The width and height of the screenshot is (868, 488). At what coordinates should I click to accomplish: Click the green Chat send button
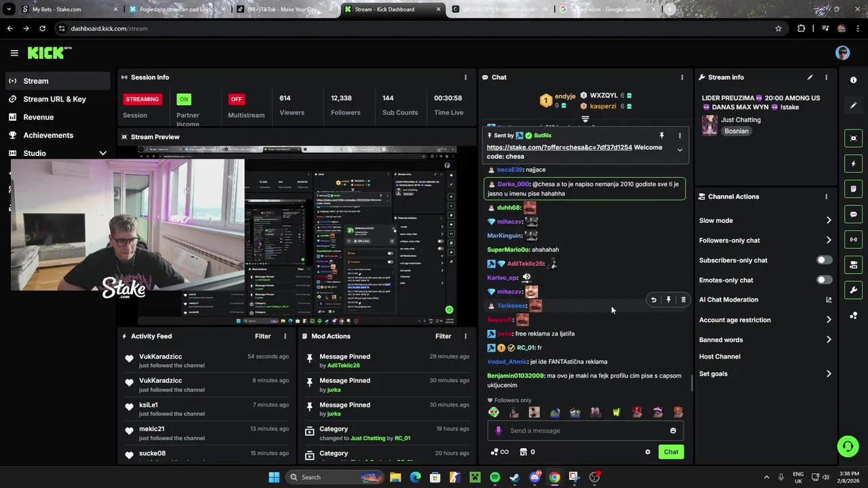tap(671, 452)
